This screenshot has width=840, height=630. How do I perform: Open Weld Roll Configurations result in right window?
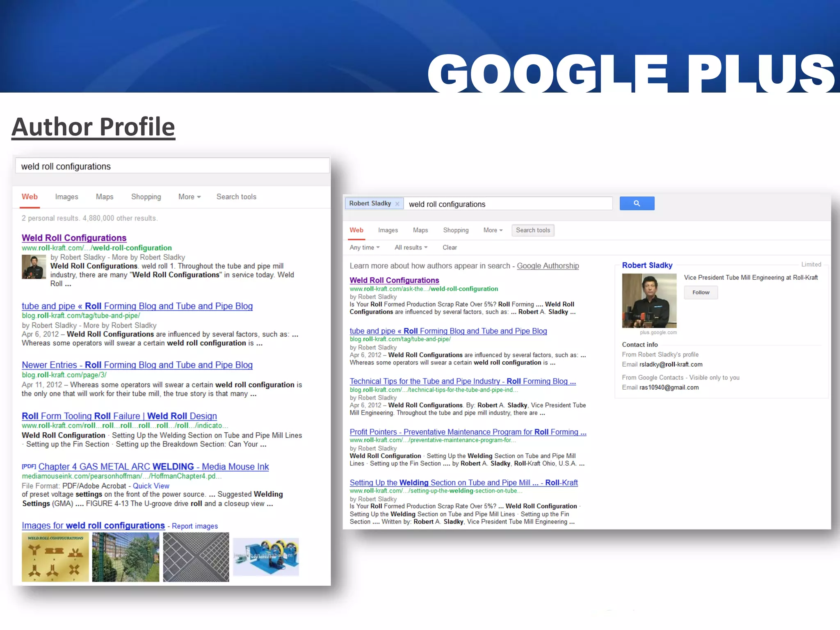pos(394,280)
